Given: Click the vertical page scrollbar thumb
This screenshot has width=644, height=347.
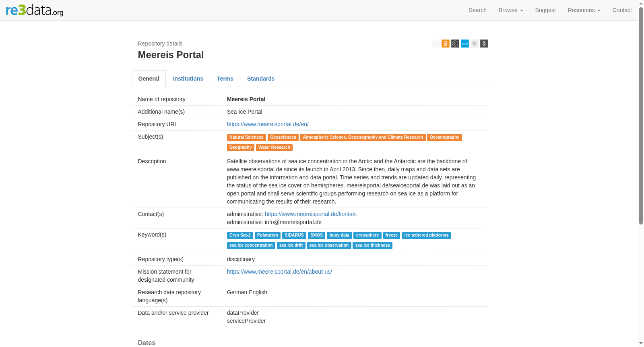Looking at the screenshot, I should click(x=641, y=115).
